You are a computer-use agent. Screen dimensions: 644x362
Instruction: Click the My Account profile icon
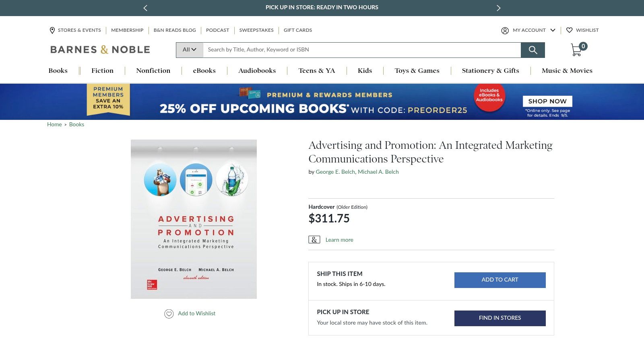[x=505, y=31]
